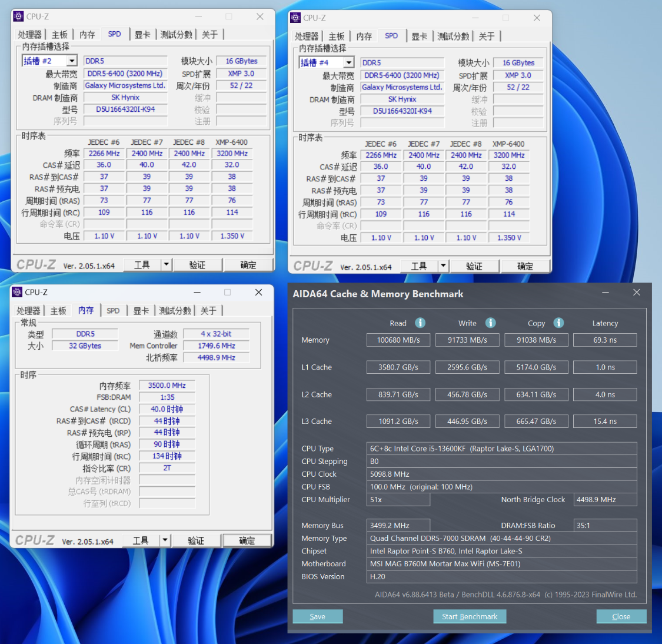Click the 指令比率 (CR) value 2T

point(167,469)
